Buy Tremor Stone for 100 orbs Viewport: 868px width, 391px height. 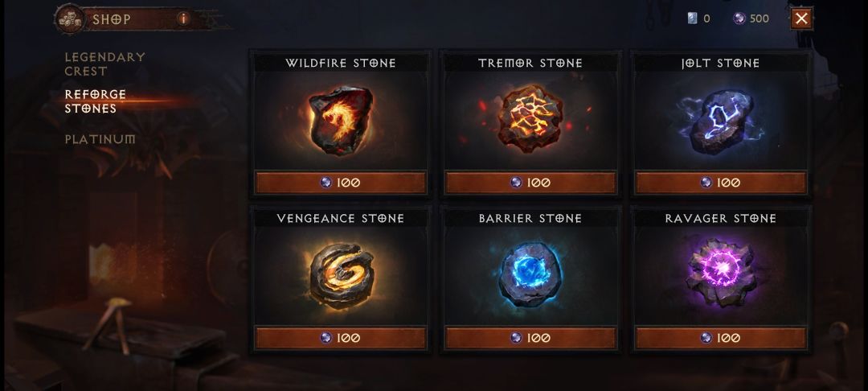pos(530,183)
